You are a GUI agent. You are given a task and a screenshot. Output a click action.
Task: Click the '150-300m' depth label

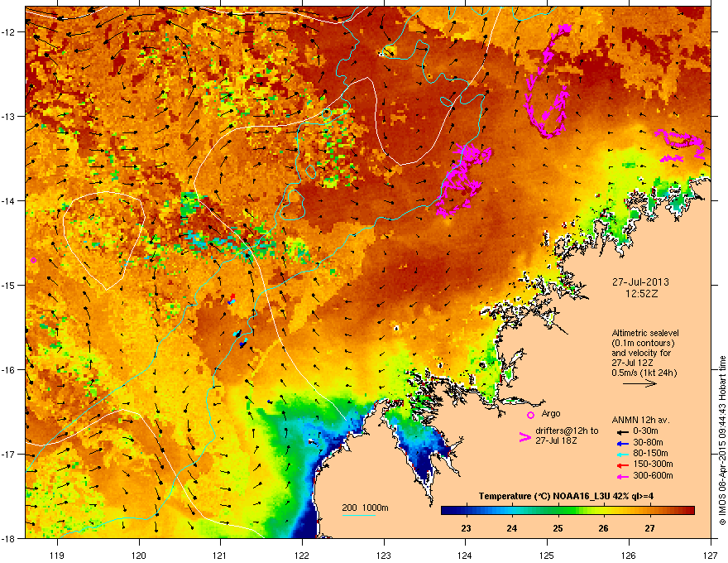coord(653,464)
